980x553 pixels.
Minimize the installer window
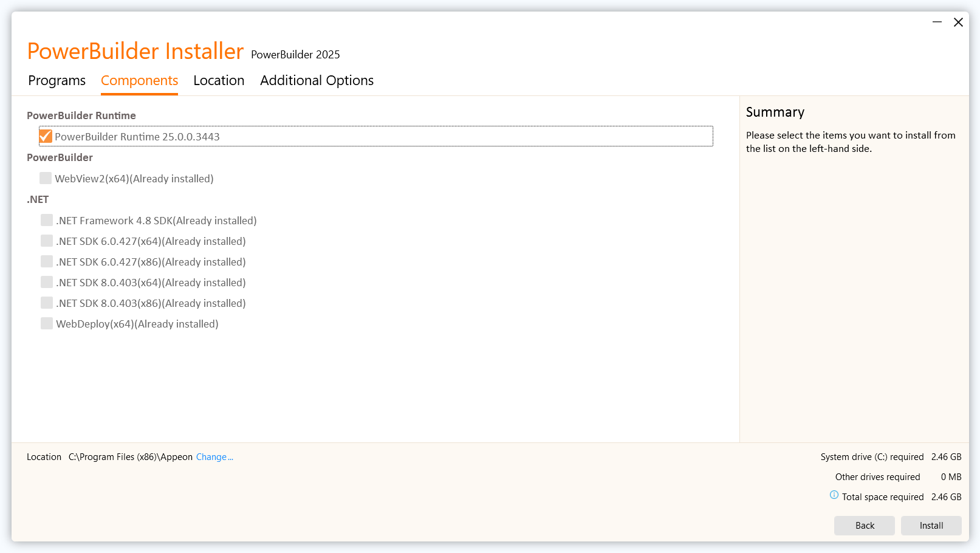[937, 22]
